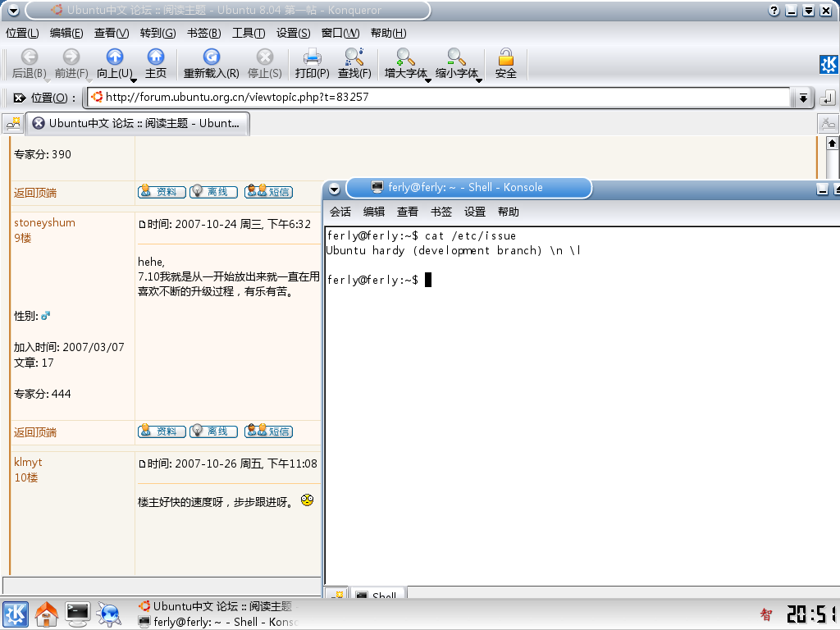Image resolution: width=840 pixels, height=630 pixels.
Task: Click the 资料 profile button above stoneyshum's post
Action: click(162, 192)
